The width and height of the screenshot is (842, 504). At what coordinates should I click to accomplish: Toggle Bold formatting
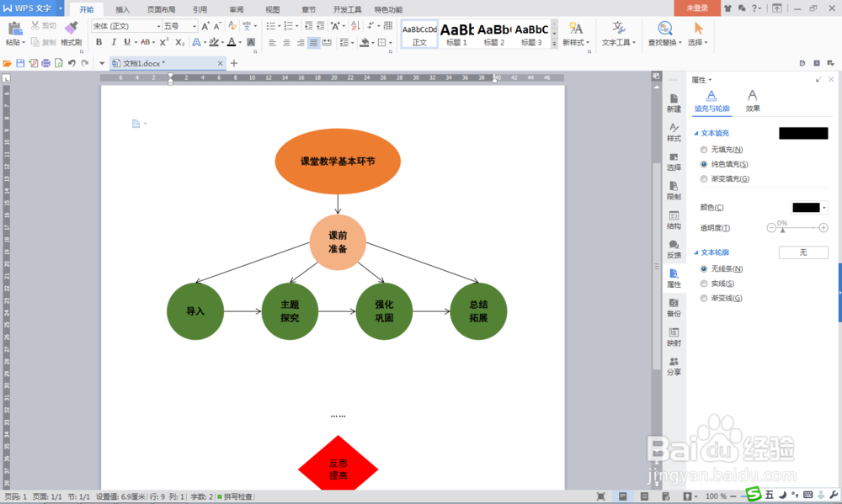pos(99,42)
